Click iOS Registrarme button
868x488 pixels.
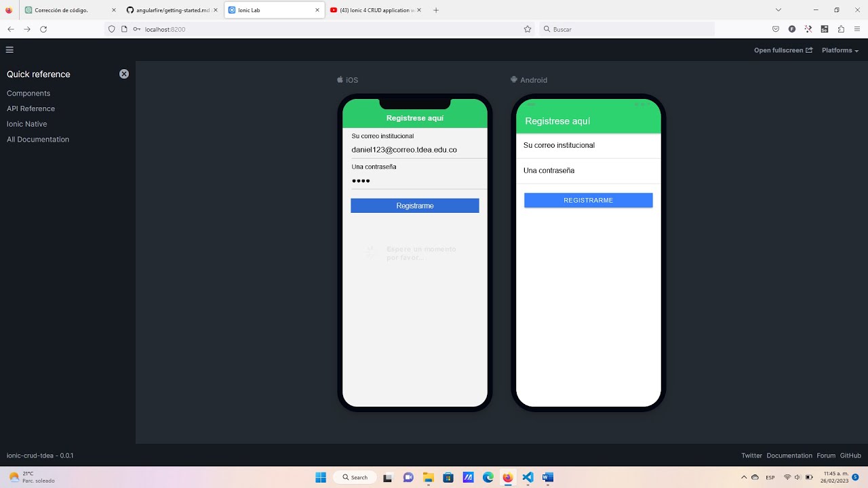tap(415, 205)
